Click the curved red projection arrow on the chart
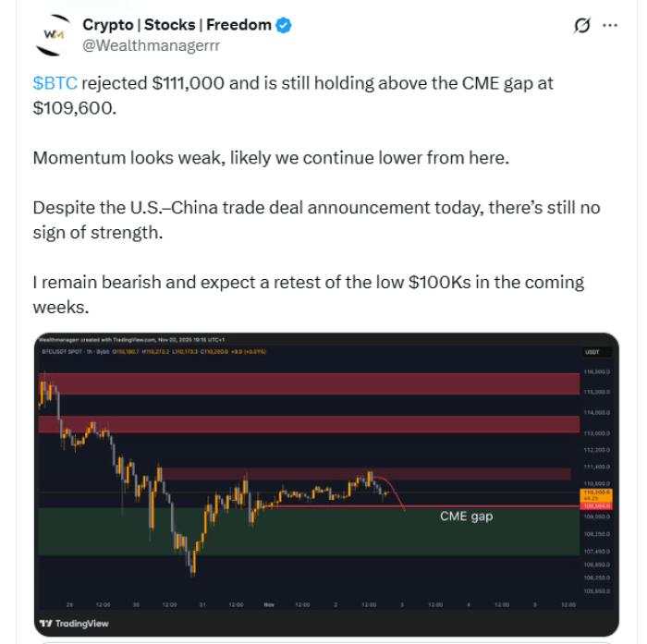Screen dimensions: 647x644 [396, 492]
